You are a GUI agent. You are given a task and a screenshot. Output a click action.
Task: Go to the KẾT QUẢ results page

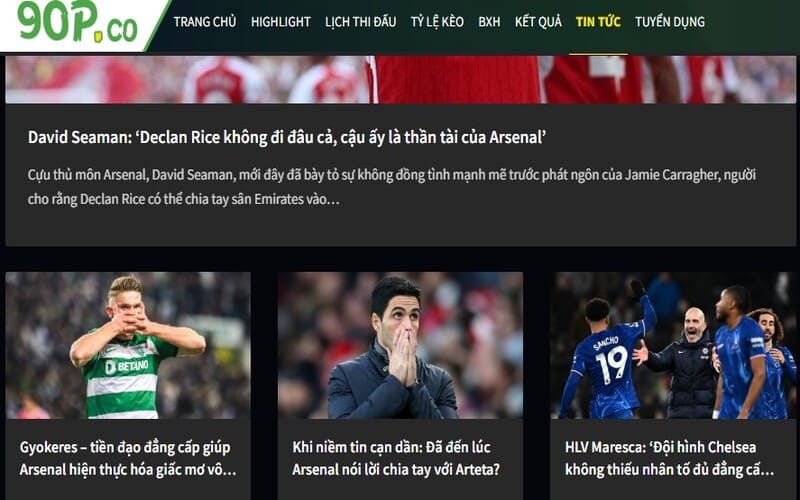(x=538, y=22)
